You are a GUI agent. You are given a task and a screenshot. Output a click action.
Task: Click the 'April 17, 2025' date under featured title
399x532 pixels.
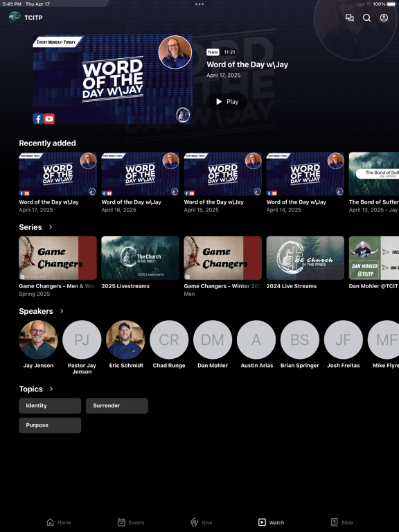224,76
